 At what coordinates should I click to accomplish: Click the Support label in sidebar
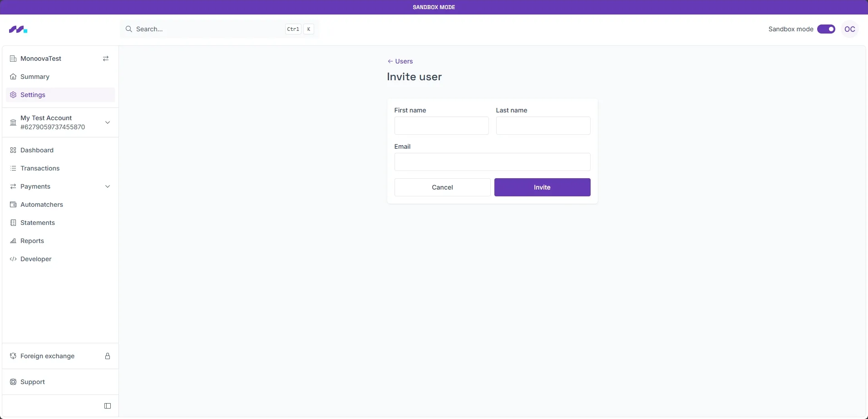[x=33, y=382]
